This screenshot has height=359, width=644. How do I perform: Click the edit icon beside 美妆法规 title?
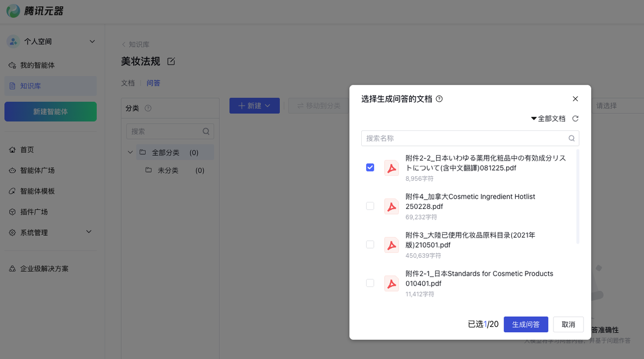(171, 61)
